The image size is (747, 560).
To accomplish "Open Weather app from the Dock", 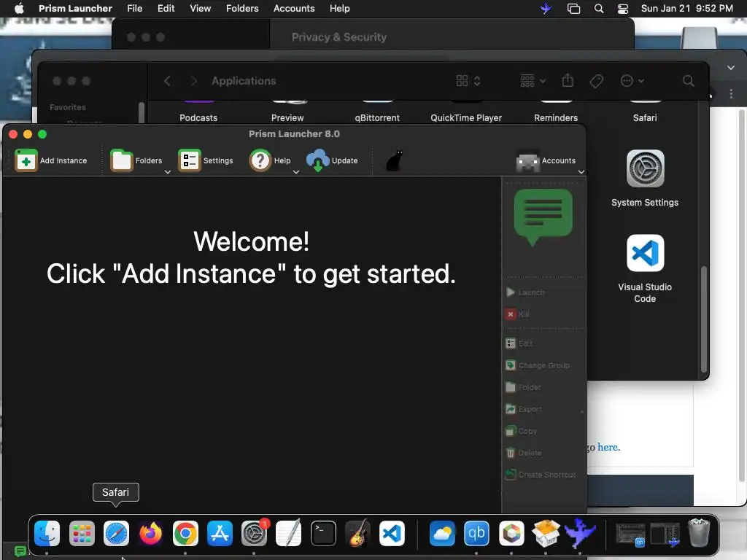I will tap(442, 533).
